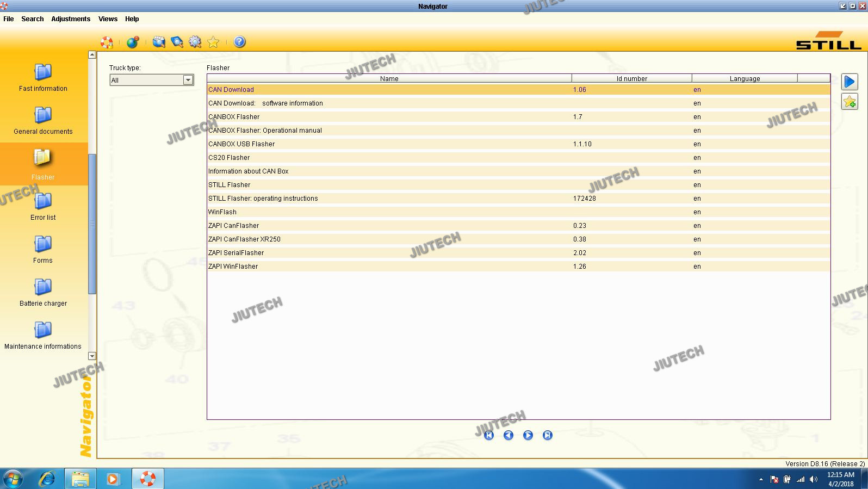Click the sidebar scroll down arrow

[92, 356]
